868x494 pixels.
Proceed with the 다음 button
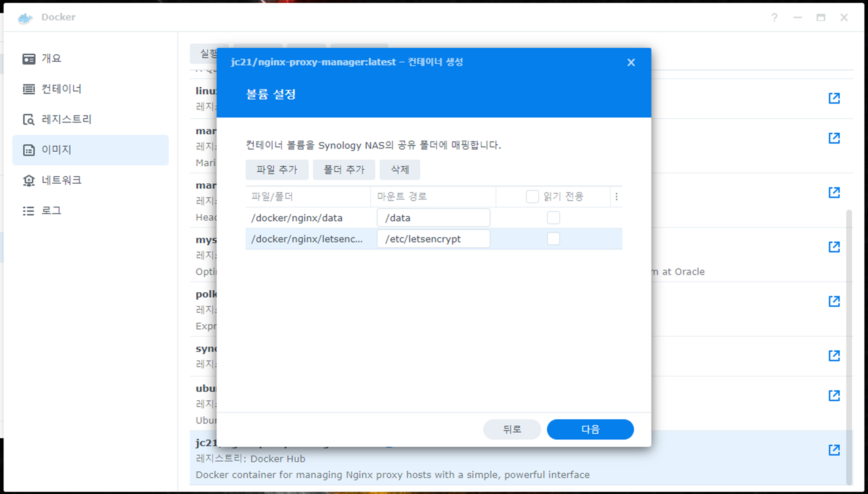click(x=590, y=430)
